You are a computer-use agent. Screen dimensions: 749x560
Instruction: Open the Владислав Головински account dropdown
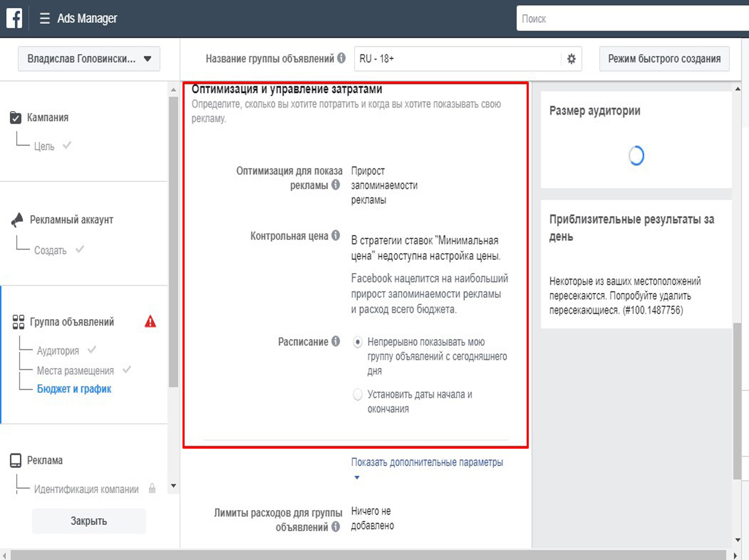tap(89, 59)
